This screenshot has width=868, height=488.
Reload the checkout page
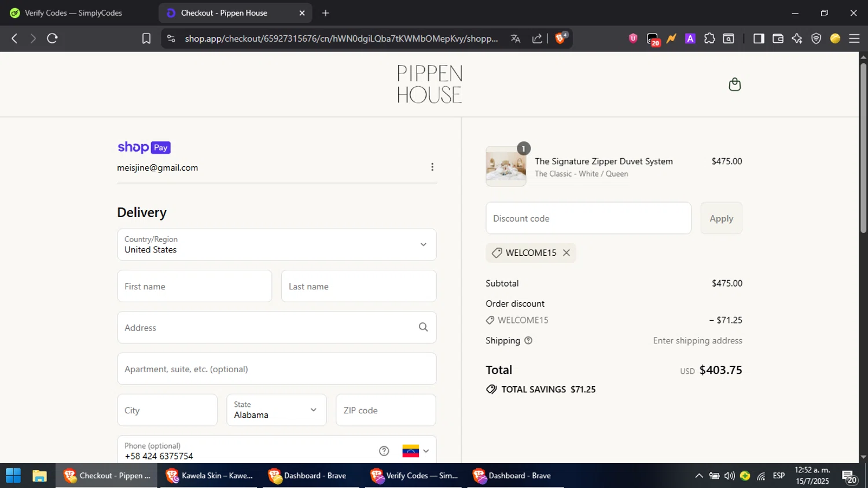(x=52, y=38)
